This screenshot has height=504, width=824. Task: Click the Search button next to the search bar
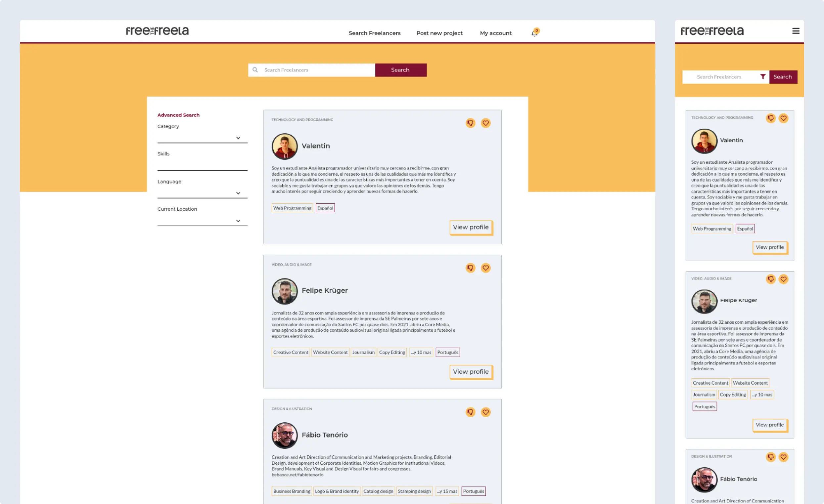click(400, 70)
